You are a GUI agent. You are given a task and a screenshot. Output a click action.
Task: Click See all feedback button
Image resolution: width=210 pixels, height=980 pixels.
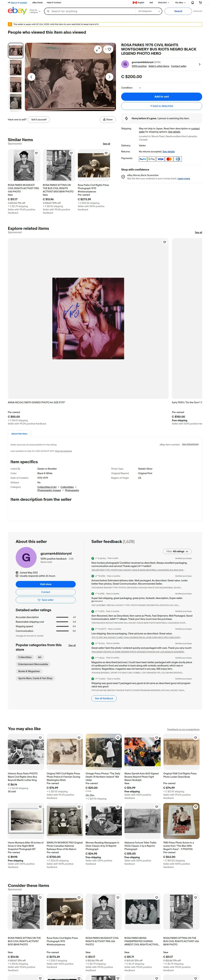[104, 698]
